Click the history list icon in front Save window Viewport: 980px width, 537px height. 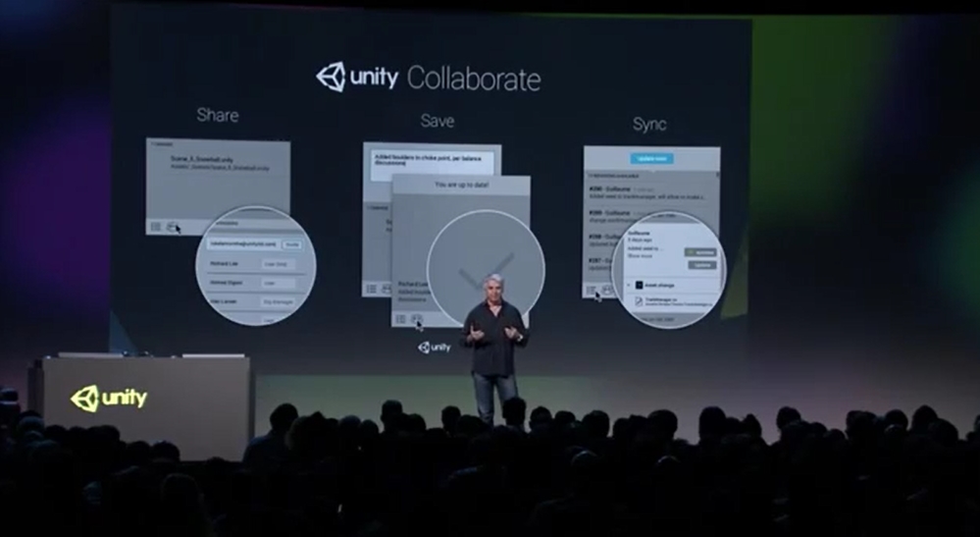(x=400, y=319)
